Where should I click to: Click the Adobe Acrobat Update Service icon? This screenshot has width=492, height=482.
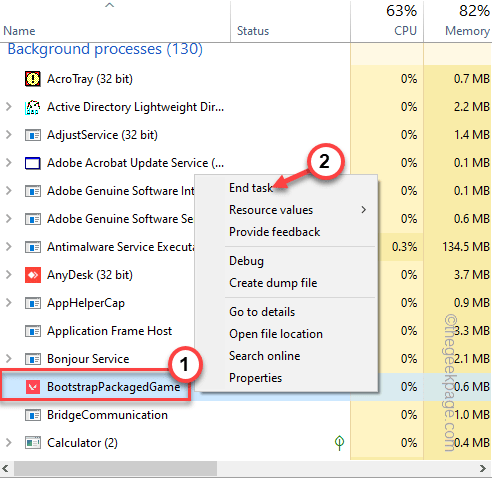pyautogui.click(x=33, y=163)
